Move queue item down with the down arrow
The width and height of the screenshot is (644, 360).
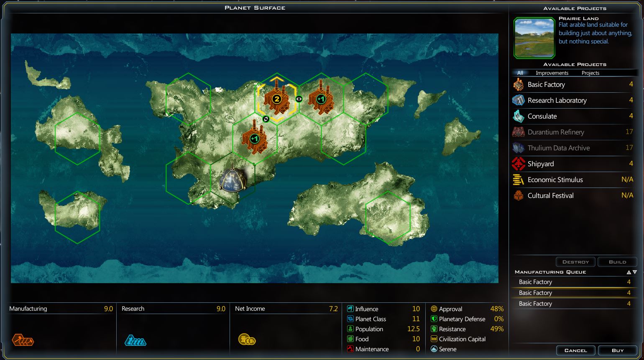635,272
